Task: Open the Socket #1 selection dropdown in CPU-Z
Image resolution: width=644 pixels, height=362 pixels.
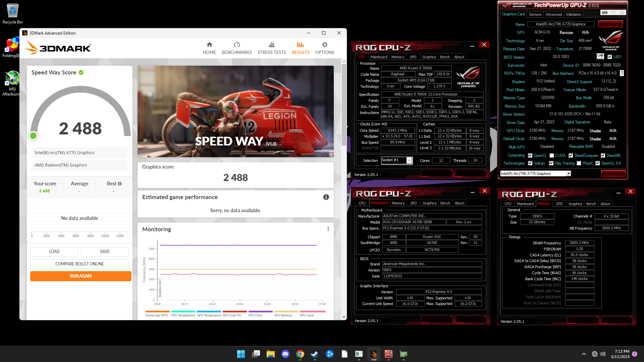Action: 397,160
